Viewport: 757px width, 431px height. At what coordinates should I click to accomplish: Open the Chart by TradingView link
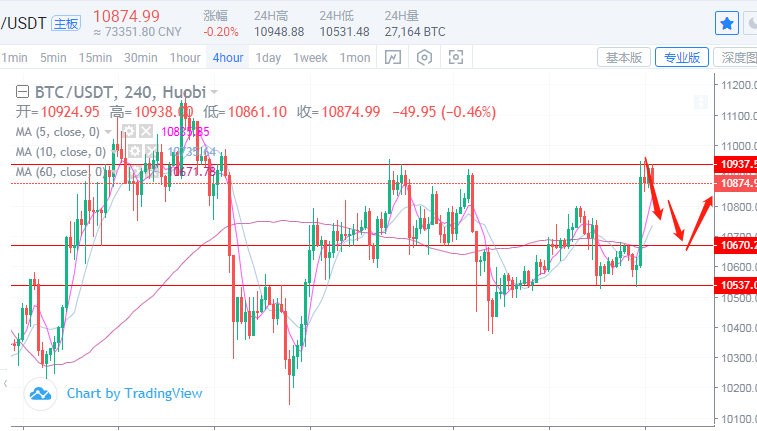(134, 393)
